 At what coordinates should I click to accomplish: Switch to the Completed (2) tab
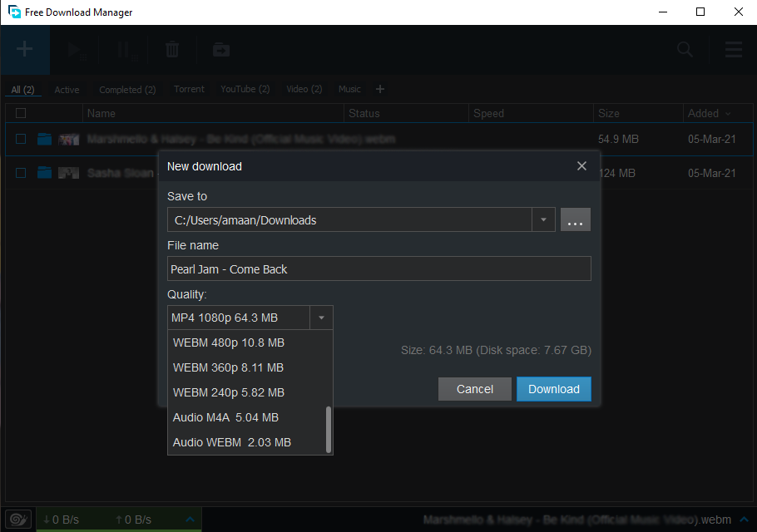point(127,89)
